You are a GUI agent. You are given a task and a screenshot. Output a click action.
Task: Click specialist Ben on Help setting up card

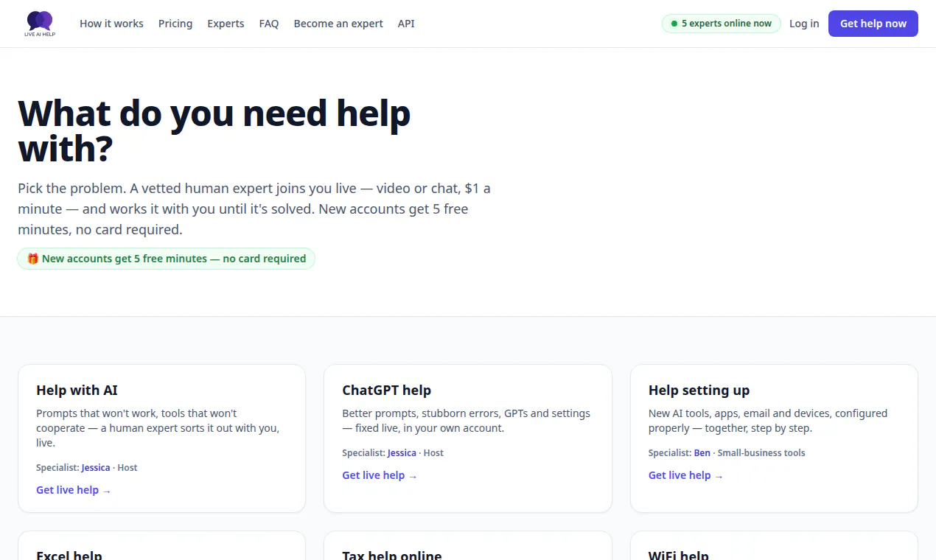pyautogui.click(x=702, y=453)
